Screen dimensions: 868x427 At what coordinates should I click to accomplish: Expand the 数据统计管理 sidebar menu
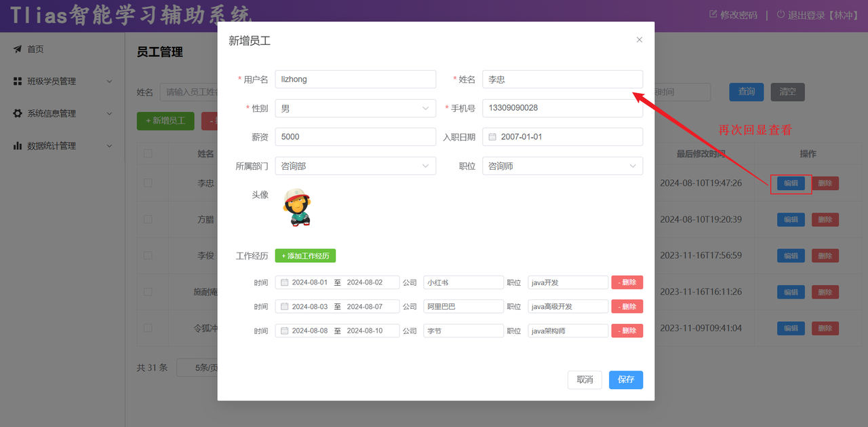[109, 146]
